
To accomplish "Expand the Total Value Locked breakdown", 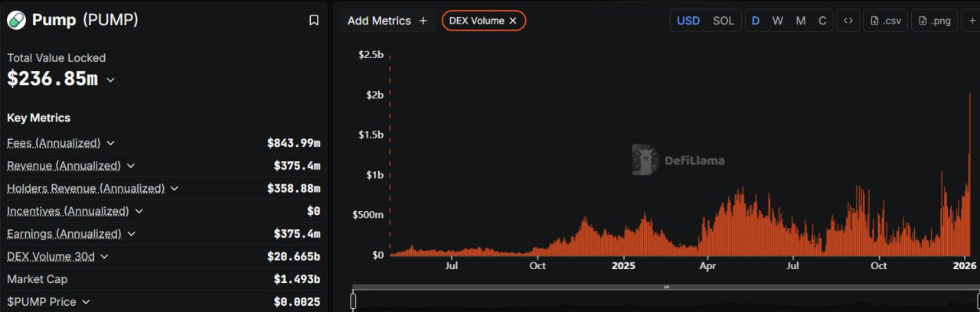I will (110, 80).
